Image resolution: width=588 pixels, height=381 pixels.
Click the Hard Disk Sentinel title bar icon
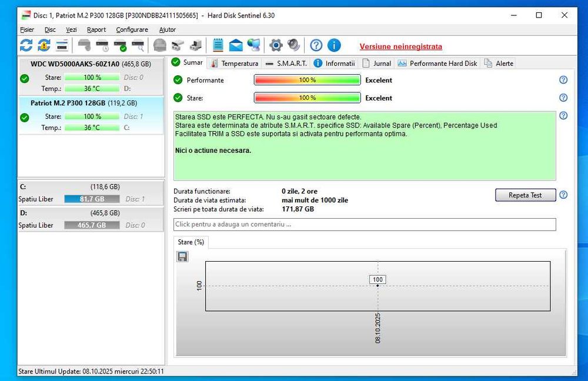pyautogui.click(x=26, y=15)
